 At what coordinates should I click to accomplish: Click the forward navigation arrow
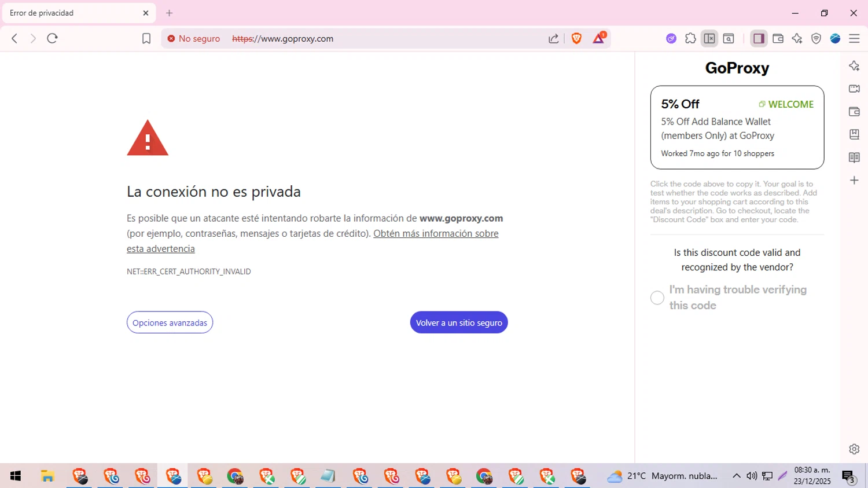(33, 38)
